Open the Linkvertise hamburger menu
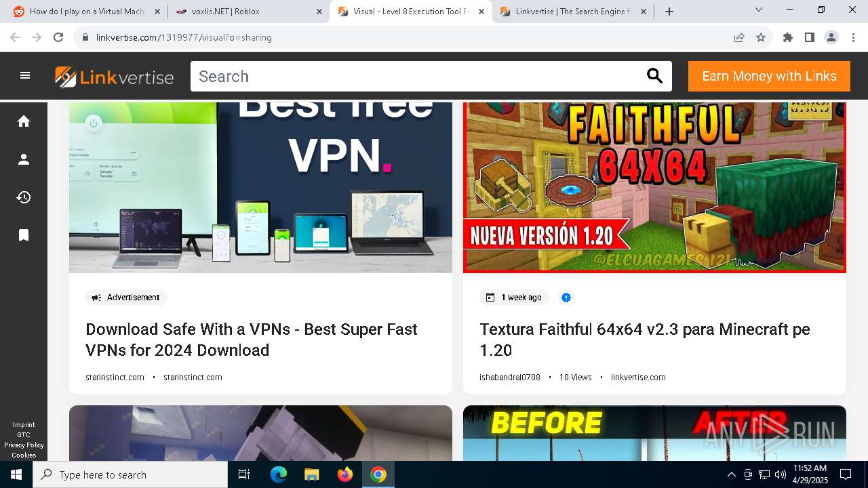Image resolution: width=868 pixels, height=488 pixels. (x=25, y=76)
